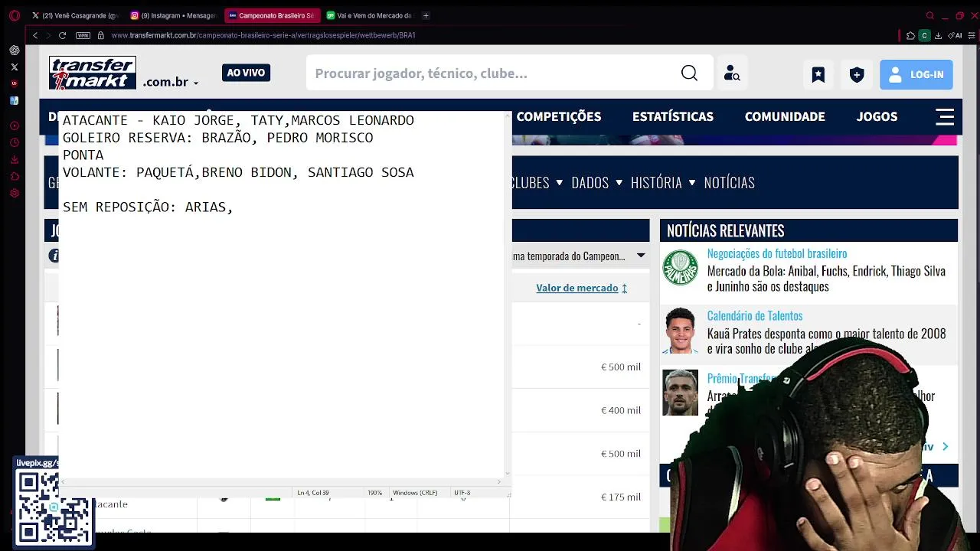Switch to the Venê Casagrande X tab

click(75, 15)
